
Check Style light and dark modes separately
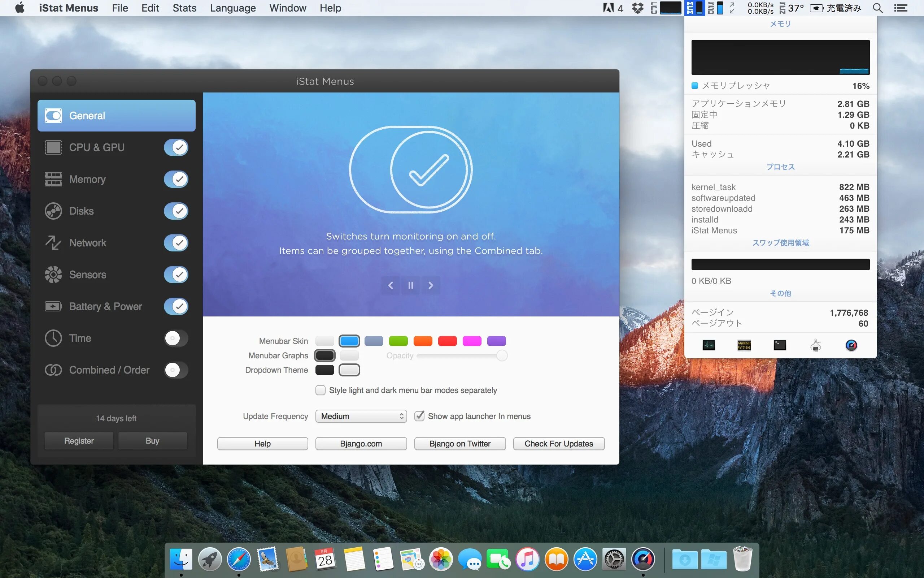click(321, 390)
